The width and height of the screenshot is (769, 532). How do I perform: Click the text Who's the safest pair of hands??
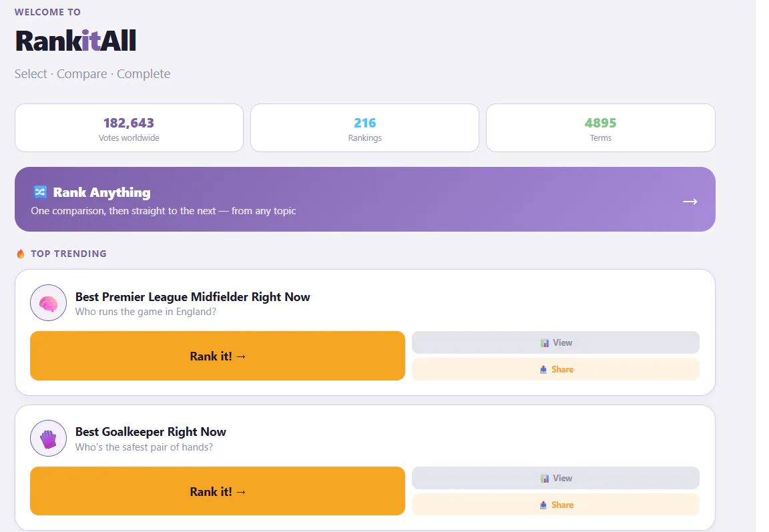coord(144,447)
